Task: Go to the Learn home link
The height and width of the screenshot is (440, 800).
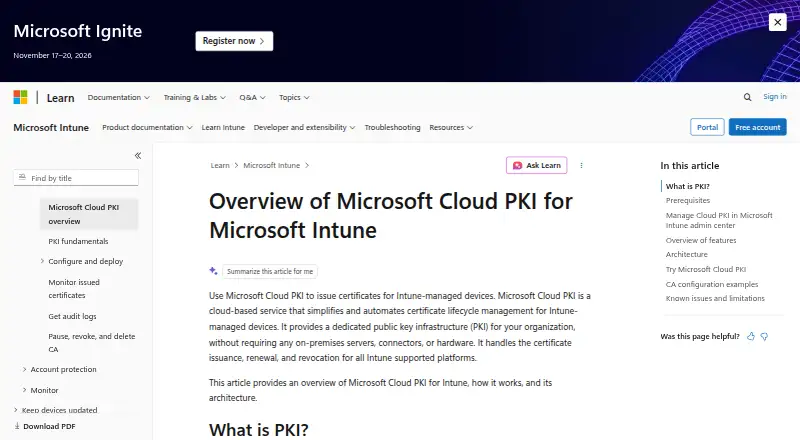Action: (60, 98)
